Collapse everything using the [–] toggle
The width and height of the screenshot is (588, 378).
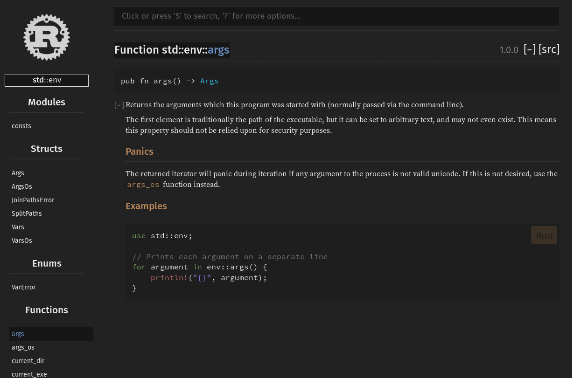[x=530, y=49]
